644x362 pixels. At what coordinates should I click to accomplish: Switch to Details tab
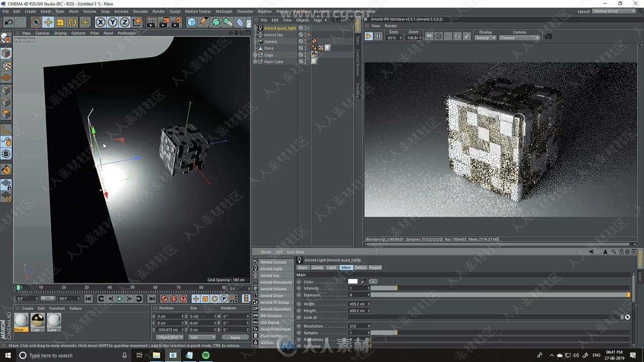pyautogui.click(x=361, y=267)
